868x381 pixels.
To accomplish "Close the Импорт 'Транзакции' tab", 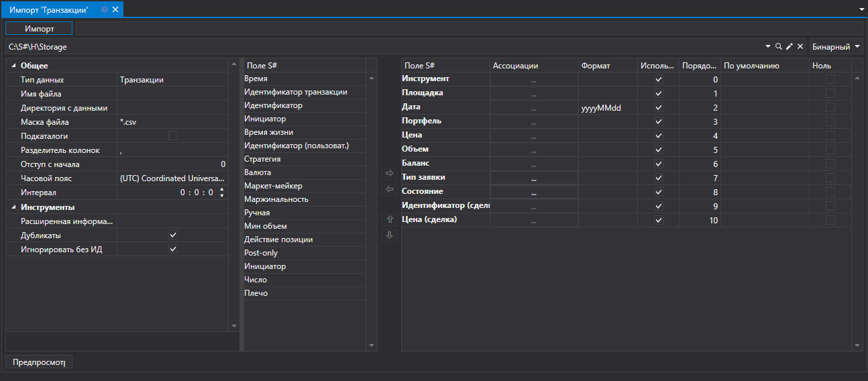I will (115, 9).
